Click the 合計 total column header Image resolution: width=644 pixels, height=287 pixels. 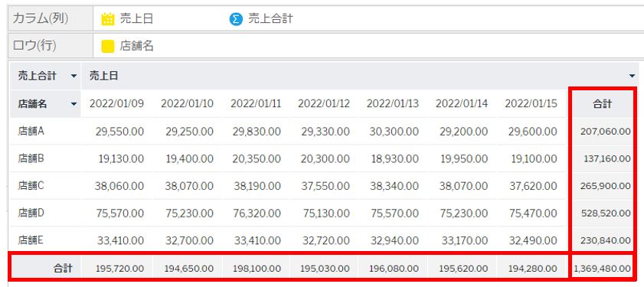[x=602, y=104]
